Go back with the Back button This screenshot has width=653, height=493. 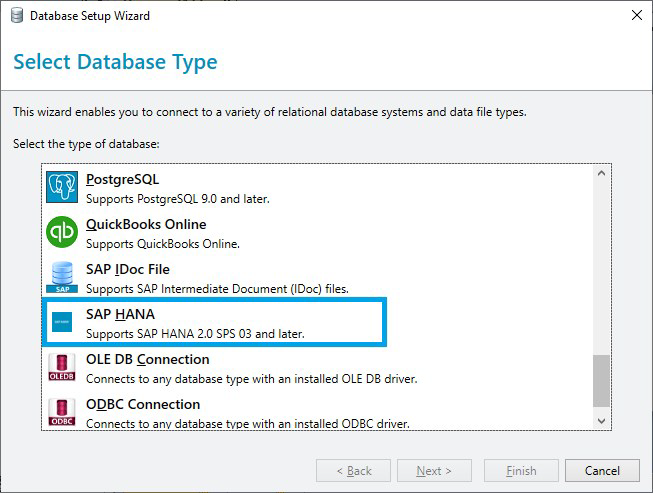coord(354,471)
